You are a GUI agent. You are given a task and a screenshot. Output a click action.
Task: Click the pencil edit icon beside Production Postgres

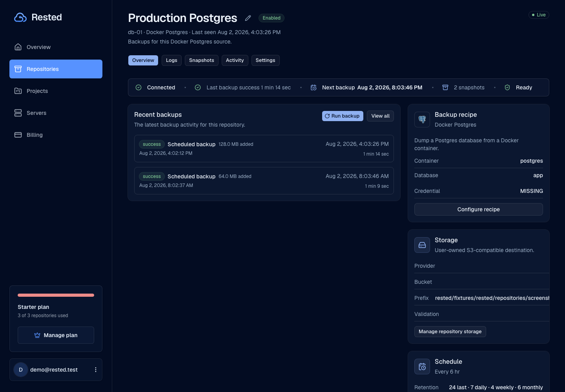point(248,18)
